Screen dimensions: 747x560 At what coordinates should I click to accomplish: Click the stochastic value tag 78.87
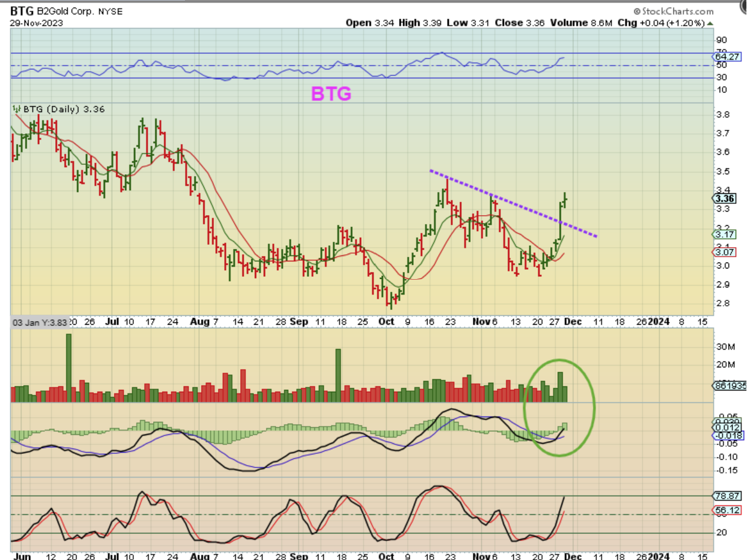tap(726, 495)
